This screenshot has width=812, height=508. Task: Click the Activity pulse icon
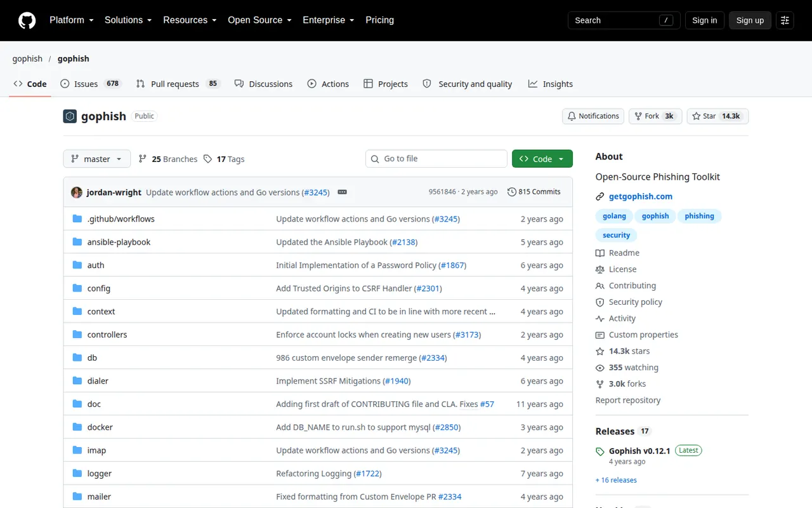pos(600,319)
